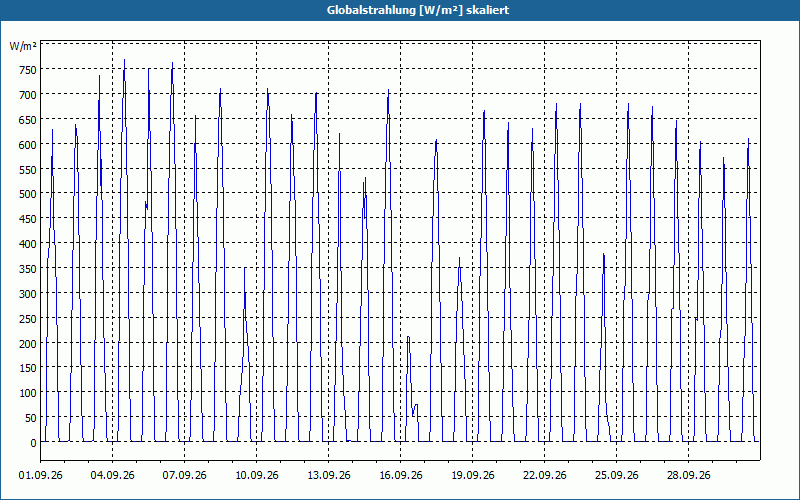Select the x-axis date 07.09.26

click(x=184, y=476)
